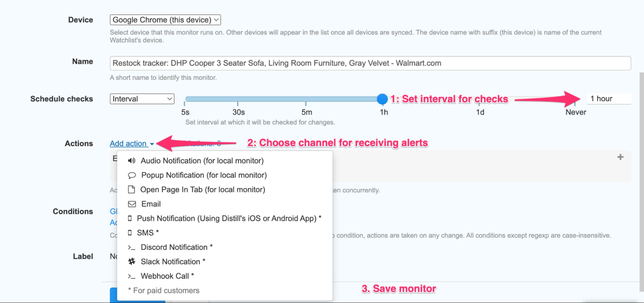Screen dimensions: 644x303
Task: Click the Popup Notification speech bubble icon
Action: tap(131, 175)
